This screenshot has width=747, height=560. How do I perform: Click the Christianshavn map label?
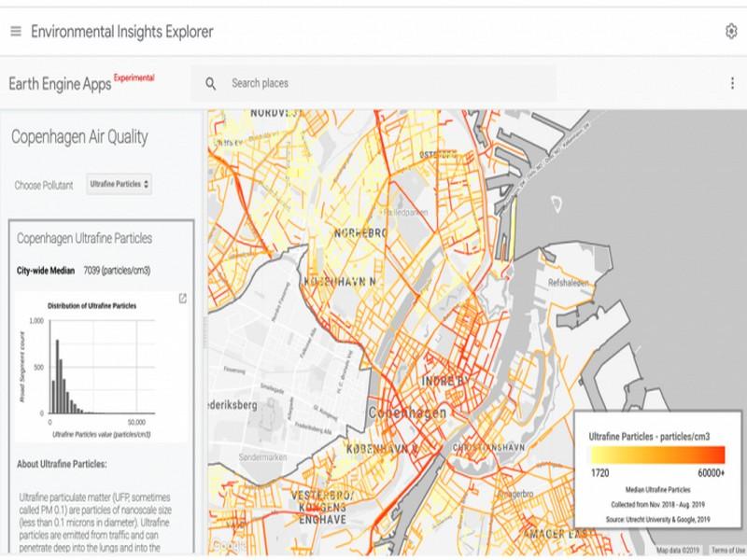[x=488, y=448]
